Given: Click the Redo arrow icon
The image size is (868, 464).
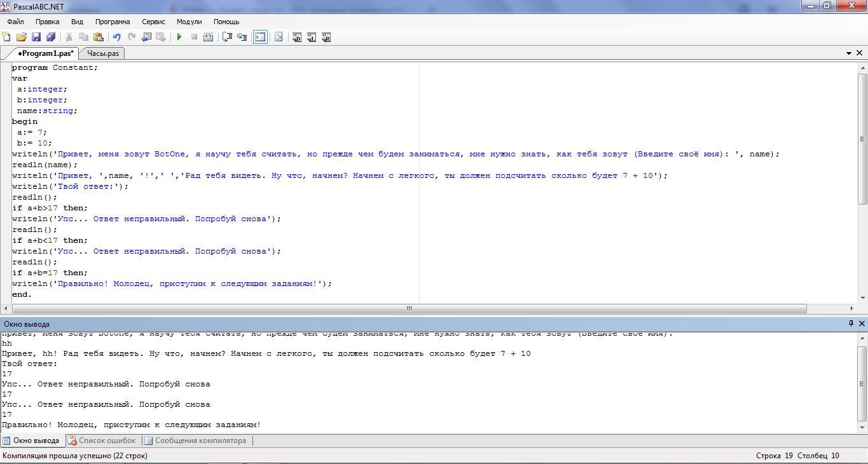Looking at the screenshot, I should (132, 38).
